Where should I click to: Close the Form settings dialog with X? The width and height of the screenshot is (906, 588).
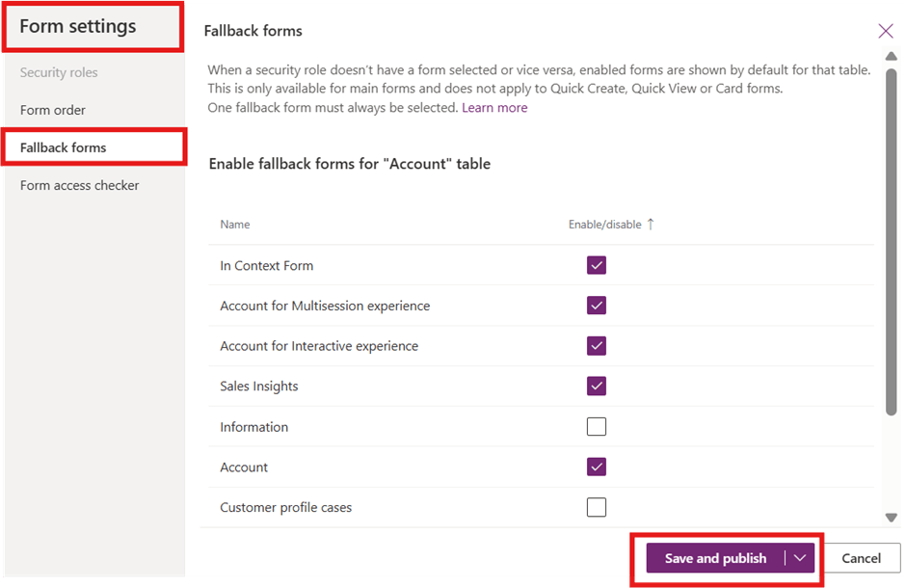point(886,31)
